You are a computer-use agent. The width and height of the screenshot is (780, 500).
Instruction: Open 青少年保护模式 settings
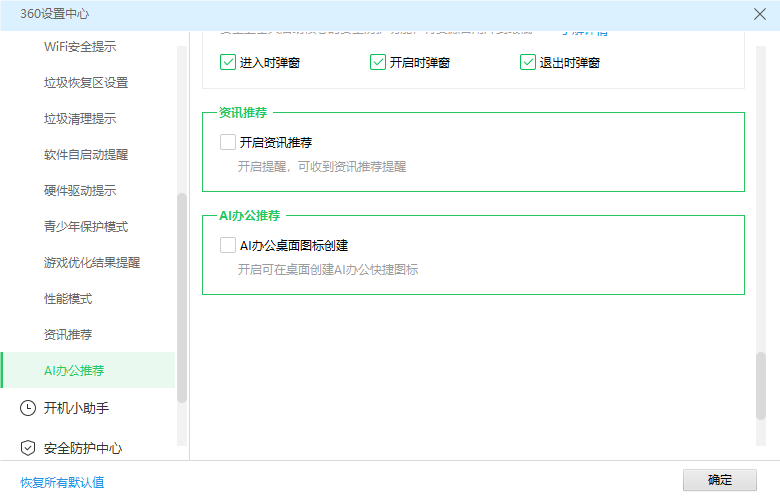[86, 227]
